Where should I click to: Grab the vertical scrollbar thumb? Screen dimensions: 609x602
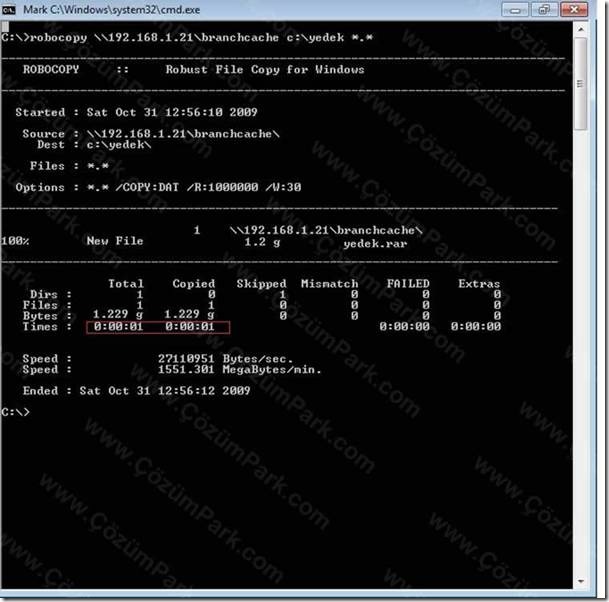click(581, 84)
